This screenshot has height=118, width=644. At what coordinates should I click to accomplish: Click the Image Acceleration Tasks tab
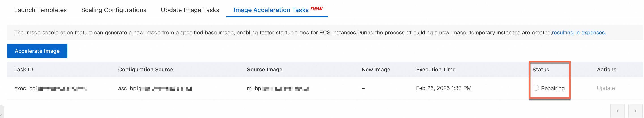(x=271, y=10)
